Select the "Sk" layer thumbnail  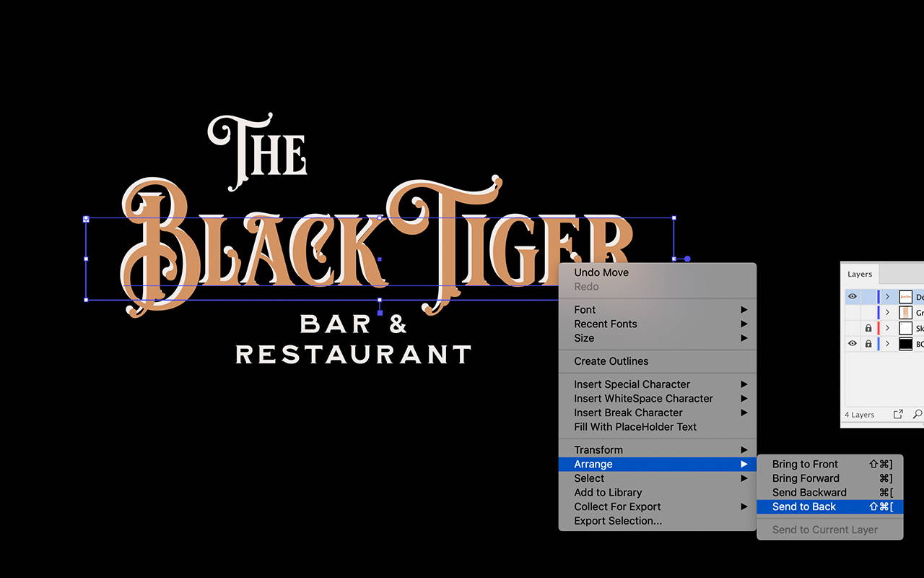click(905, 328)
